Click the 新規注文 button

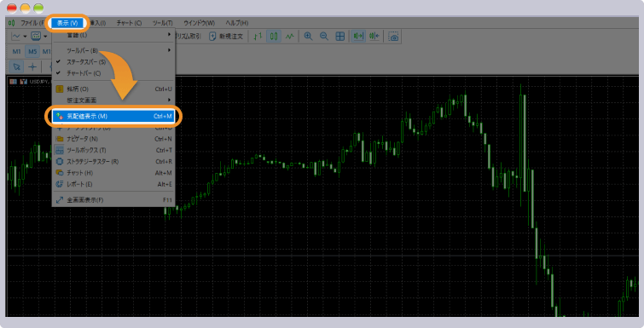click(226, 37)
